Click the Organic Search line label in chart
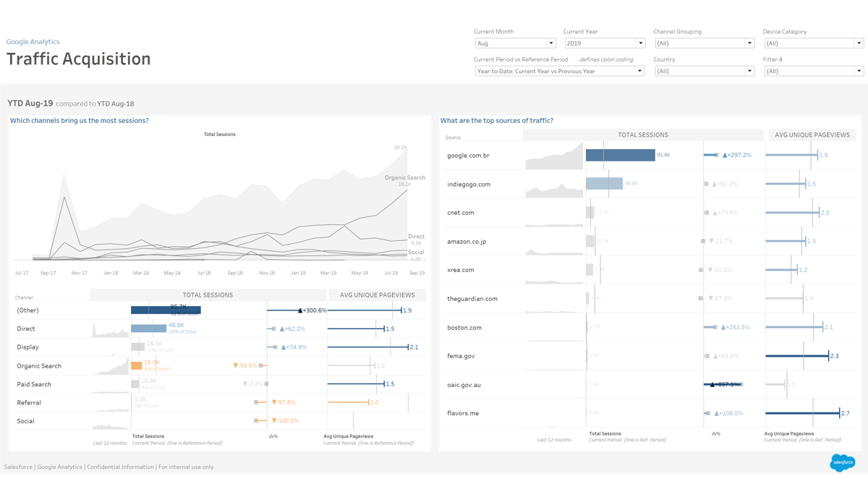 [x=404, y=177]
